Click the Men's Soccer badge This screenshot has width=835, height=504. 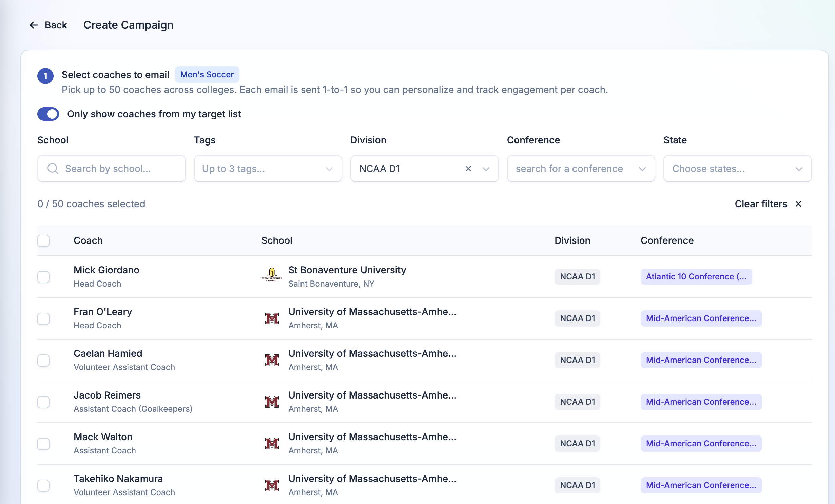coord(207,75)
